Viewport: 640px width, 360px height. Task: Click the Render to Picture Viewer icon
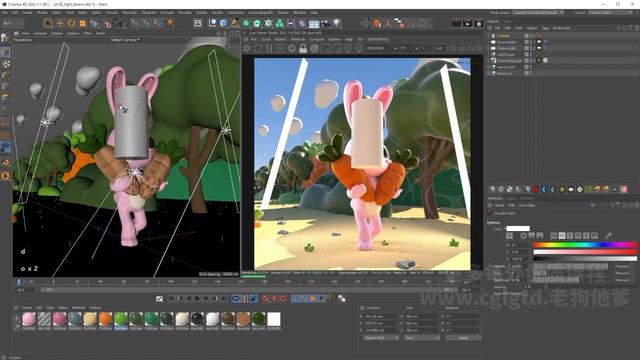pyautogui.click(x=468, y=23)
